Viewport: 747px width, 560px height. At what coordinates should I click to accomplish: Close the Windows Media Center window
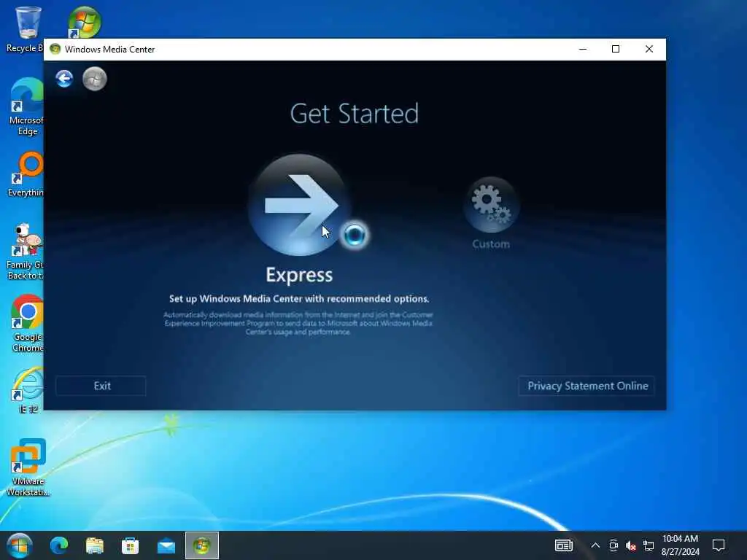click(x=649, y=49)
